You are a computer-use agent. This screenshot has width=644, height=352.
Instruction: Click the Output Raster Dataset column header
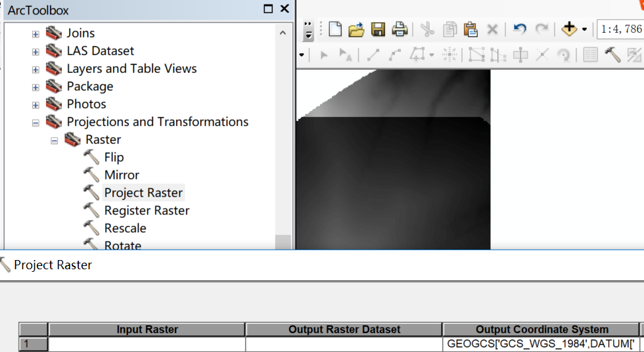[x=344, y=330]
